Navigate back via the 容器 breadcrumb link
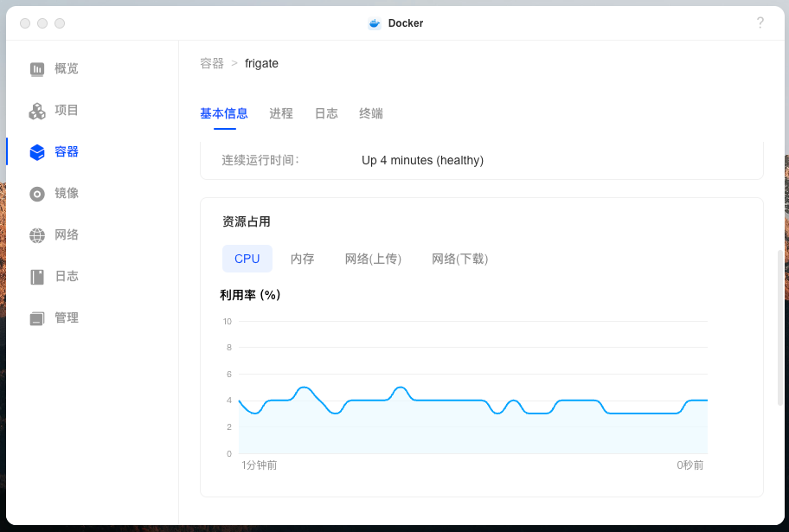Screen dimensions: 789x532 [x=212, y=63]
